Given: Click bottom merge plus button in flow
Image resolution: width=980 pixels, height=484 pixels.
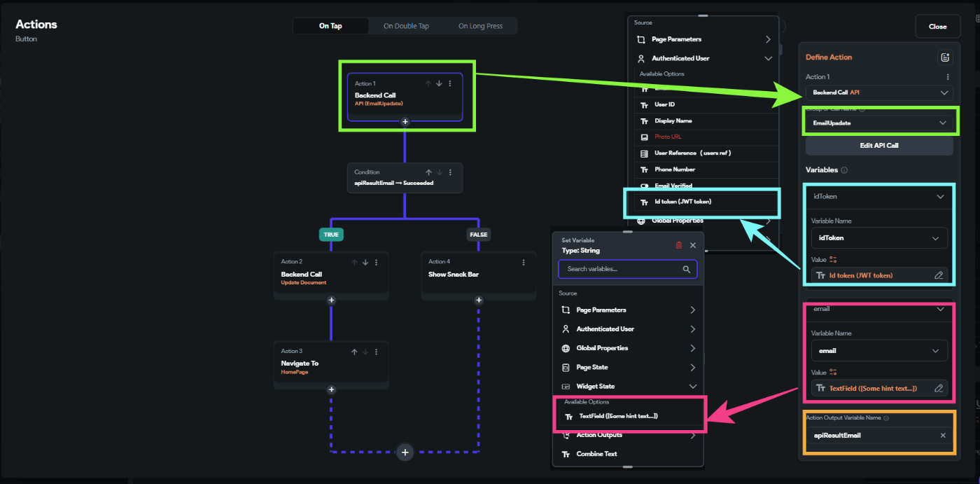Looking at the screenshot, I should click(x=405, y=452).
